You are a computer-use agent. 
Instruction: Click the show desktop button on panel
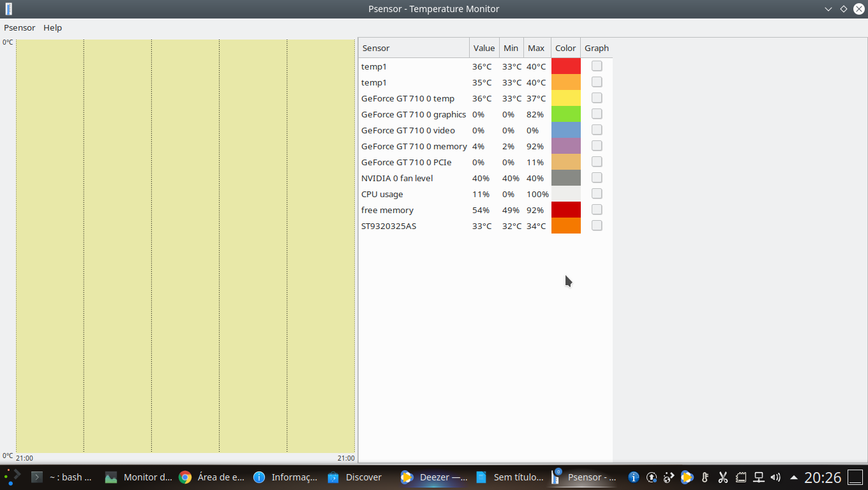click(855, 477)
